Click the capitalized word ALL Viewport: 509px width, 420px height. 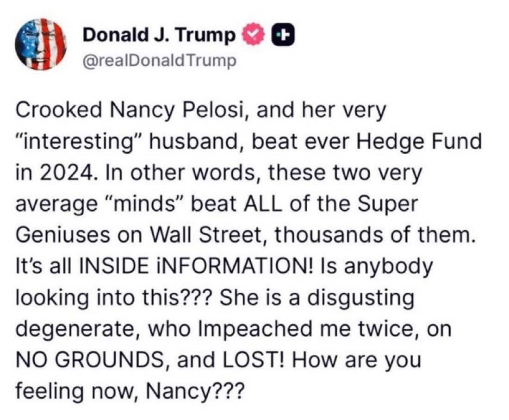[262, 204]
